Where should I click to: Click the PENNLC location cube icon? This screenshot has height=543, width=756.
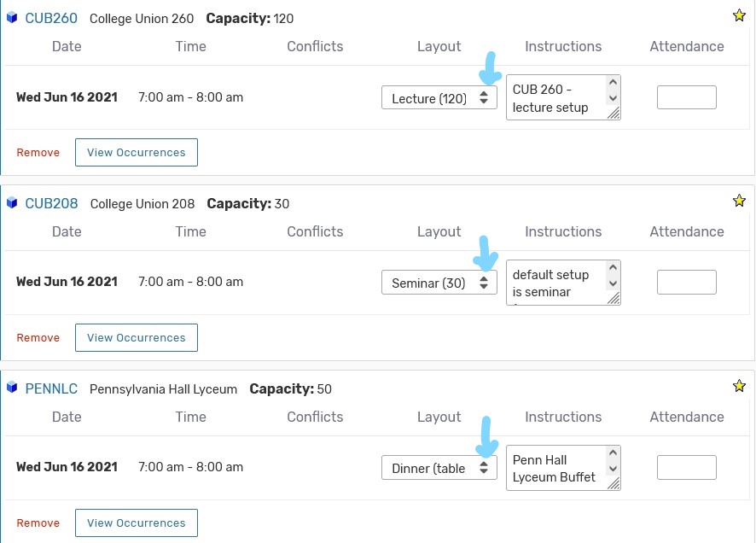(12, 388)
